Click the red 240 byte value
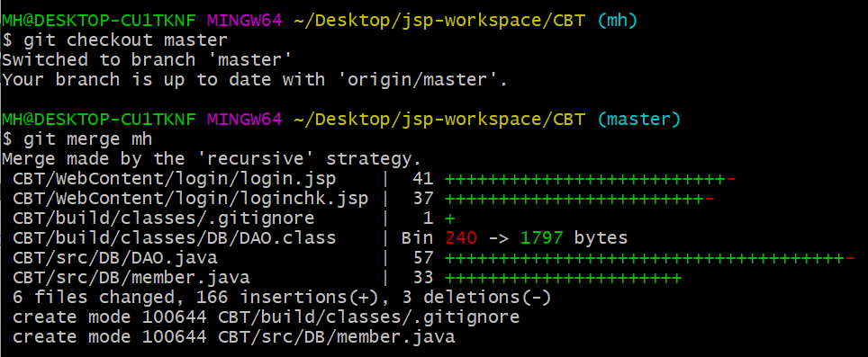 pos(461,238)
